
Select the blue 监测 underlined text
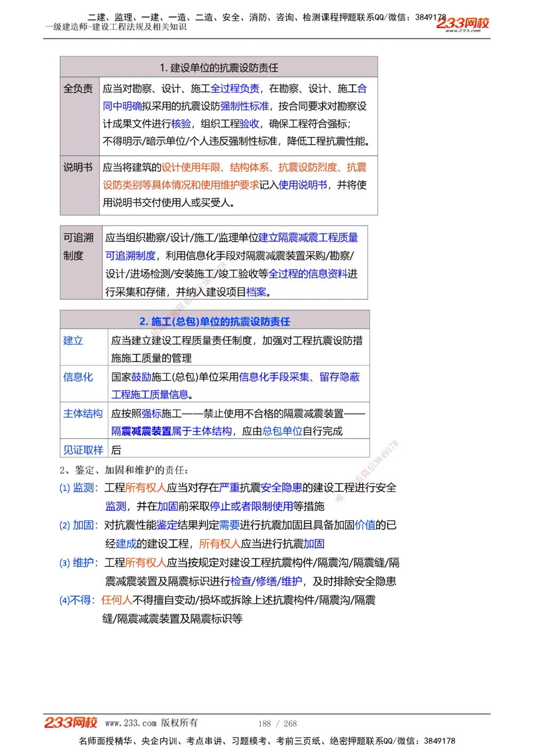coord(115,506)
